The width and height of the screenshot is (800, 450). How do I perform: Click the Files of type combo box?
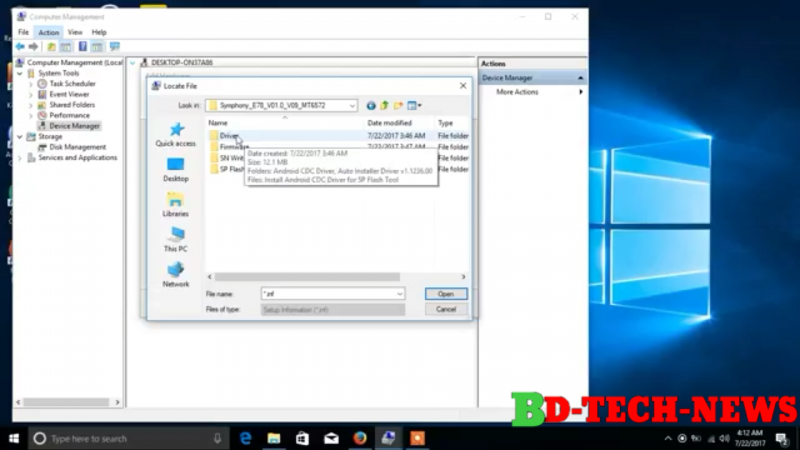(x=333, y=310)
